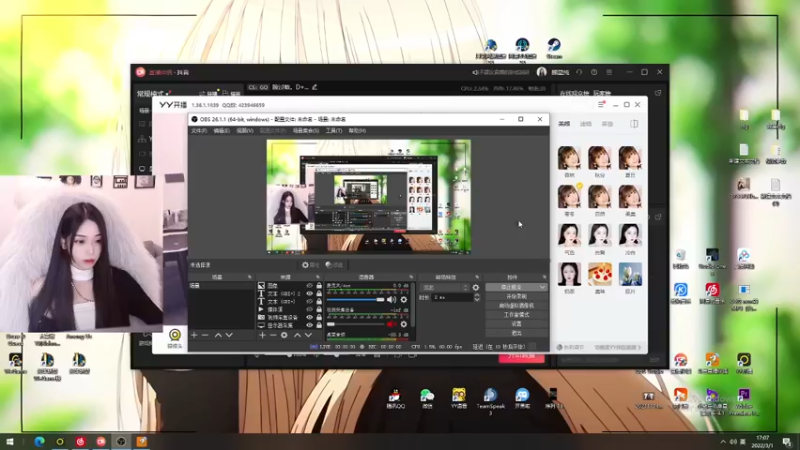Toggle lock on display capture source

(x=319, y=325)
